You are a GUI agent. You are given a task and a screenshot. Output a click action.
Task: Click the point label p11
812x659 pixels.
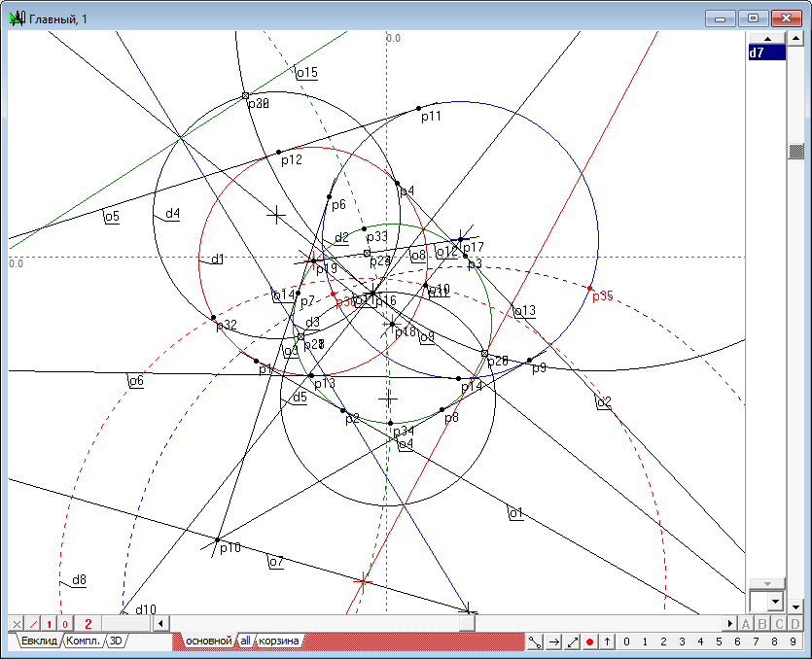[431, 117]
